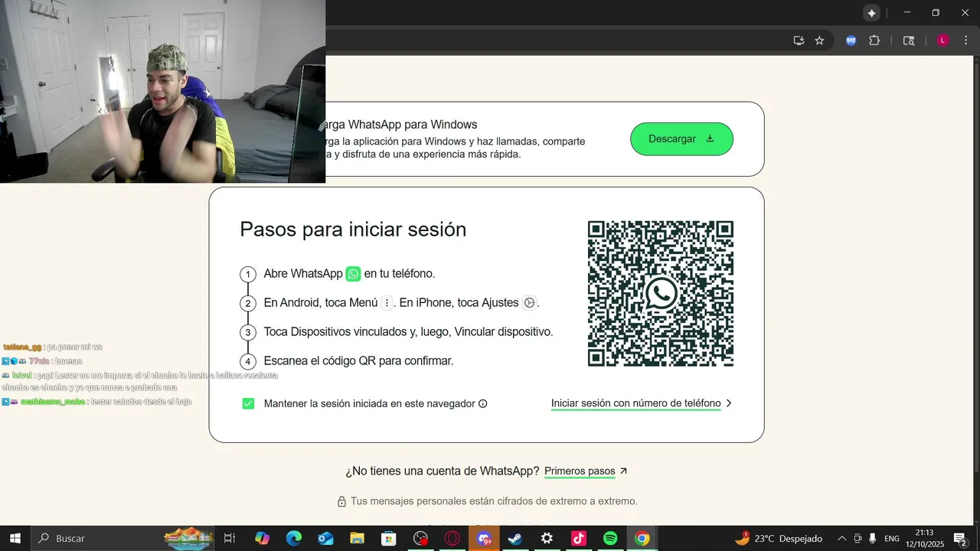The width and height of the screenshot is (980, 551).
Task: Open Task View in the taskbar
Action: pyautogui.click(x=229, y=539)
